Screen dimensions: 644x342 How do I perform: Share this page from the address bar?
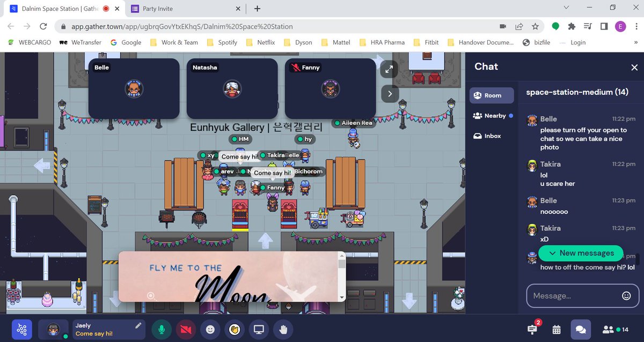coord(519,26)
